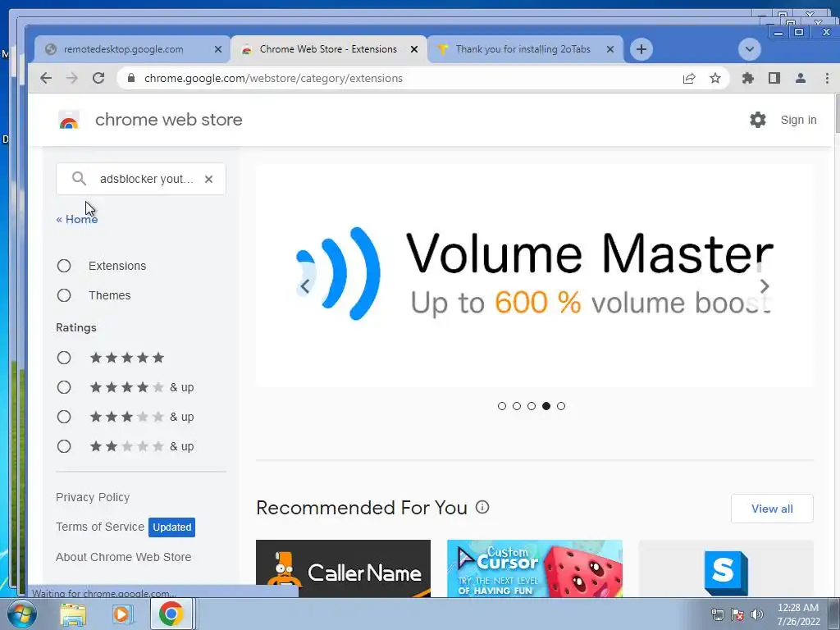Open the Windows Start button

[21, 614]
